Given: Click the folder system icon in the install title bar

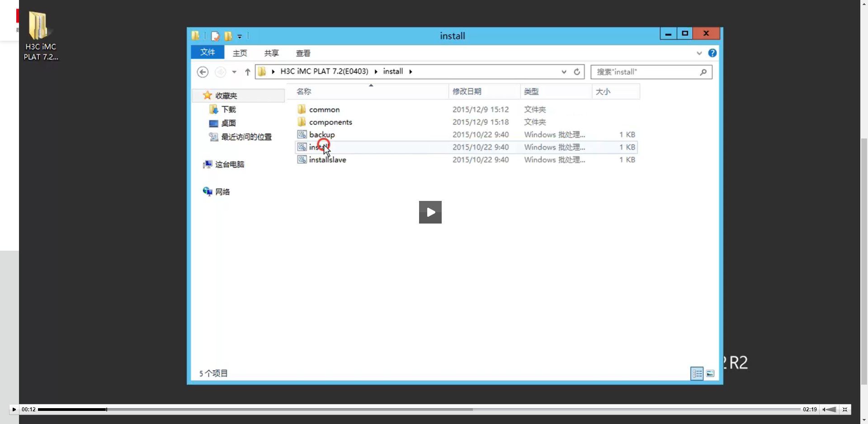Looking at the screenshot, I should pyautogui.click(x=195, y=36).
